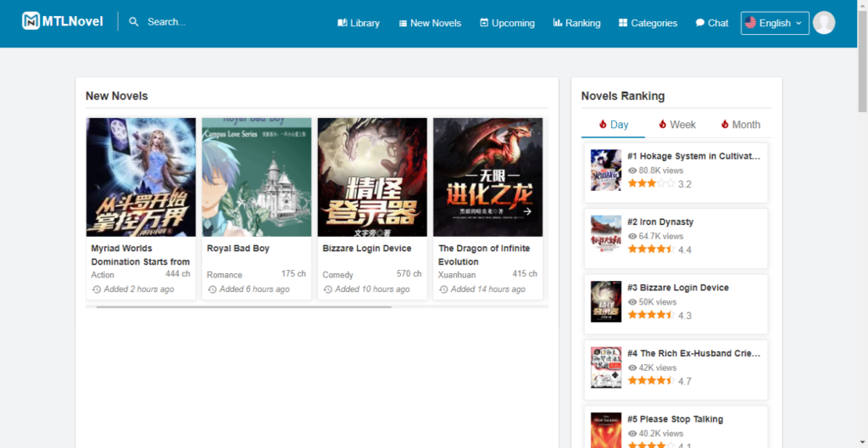Open The Dragon of Infinite Evolution cover
This screenshot has height=448, width=868.
(x=487, y=176)
